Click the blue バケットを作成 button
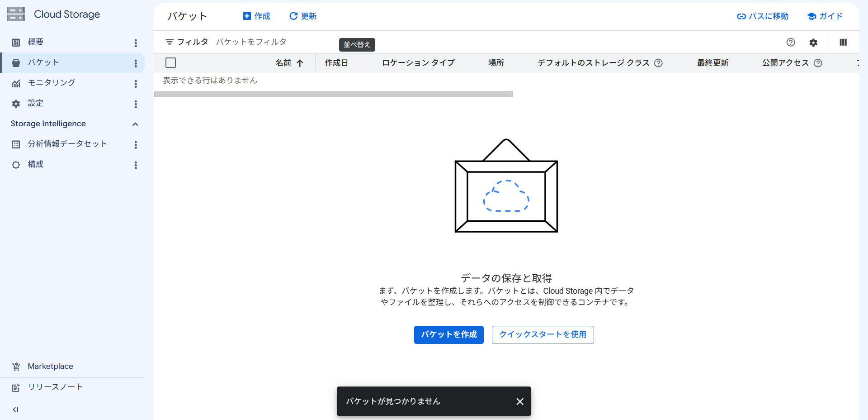Image resolution: width=868 pixels, height=420 pixels. [x=449, y=335]
